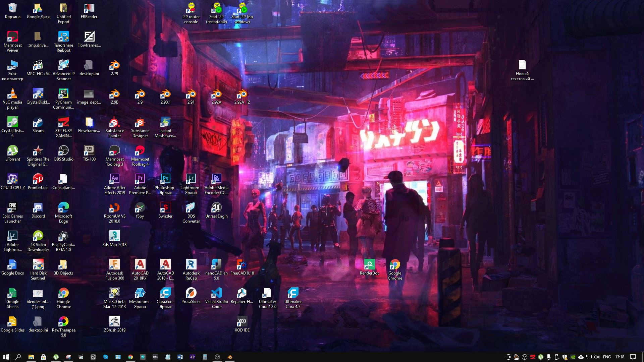The width and height of the screenshot is (644, 362).
Task: Switch the ENG input language indicator
Action: click(x=607, y=357)
